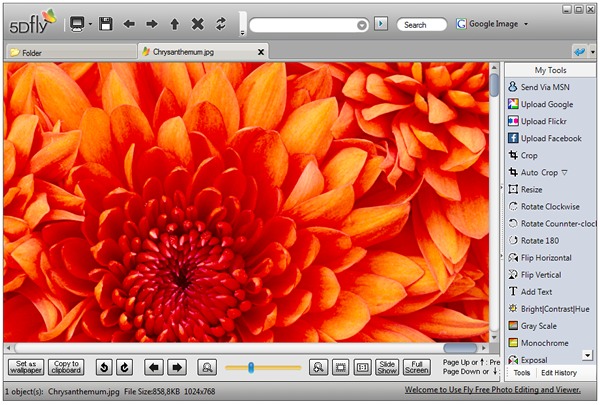Image resolution: width=600 pixels, height=405 pixels.
Task: Go back with top toolbar left arrow
Action: pyautogui.click(x=129, y=24)
